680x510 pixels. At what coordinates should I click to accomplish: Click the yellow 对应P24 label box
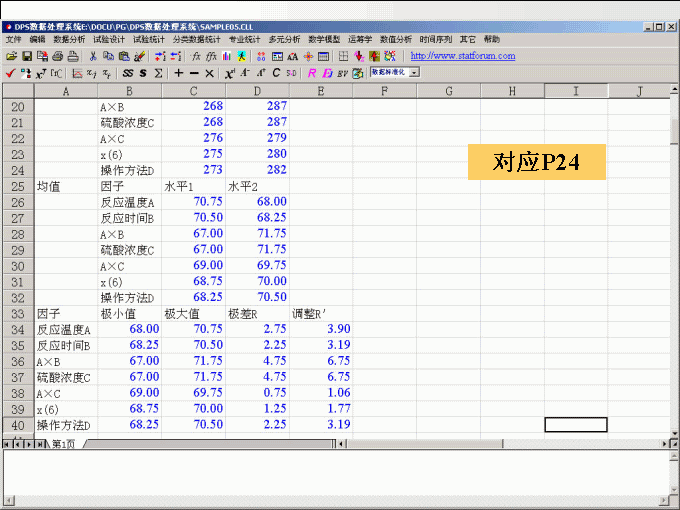[x=537, y=162]
